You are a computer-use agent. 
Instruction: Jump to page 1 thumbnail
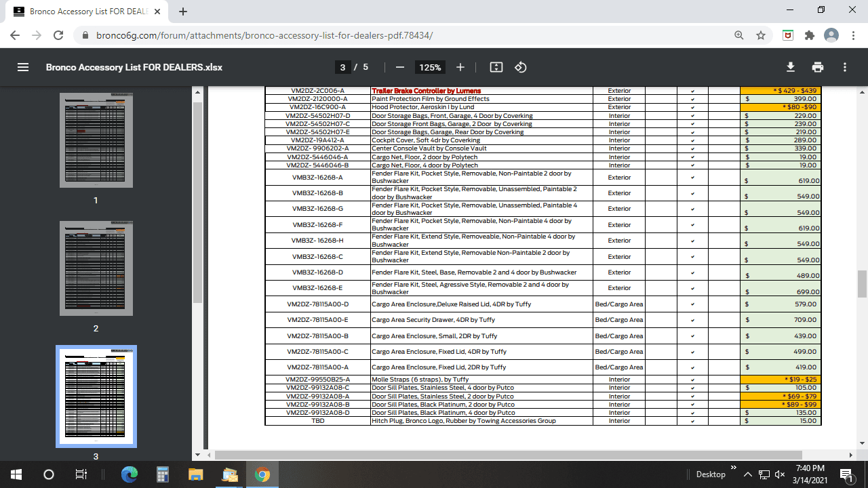point(96,140)
